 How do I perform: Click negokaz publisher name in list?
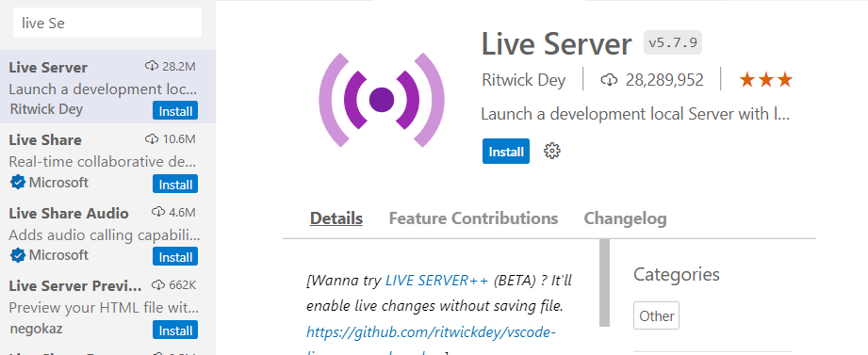click(36, 329)
